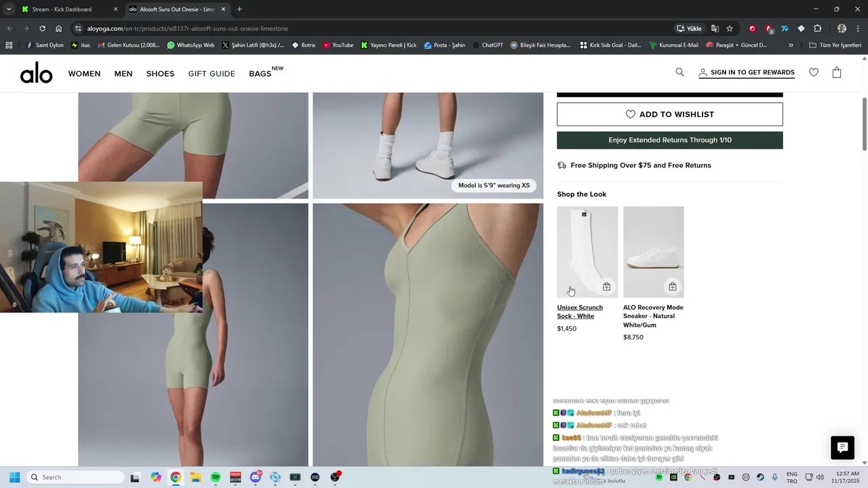Close the Stream - Kick Dashboard tab
Screen dimensions: 868x488
(x=115, y=9)
